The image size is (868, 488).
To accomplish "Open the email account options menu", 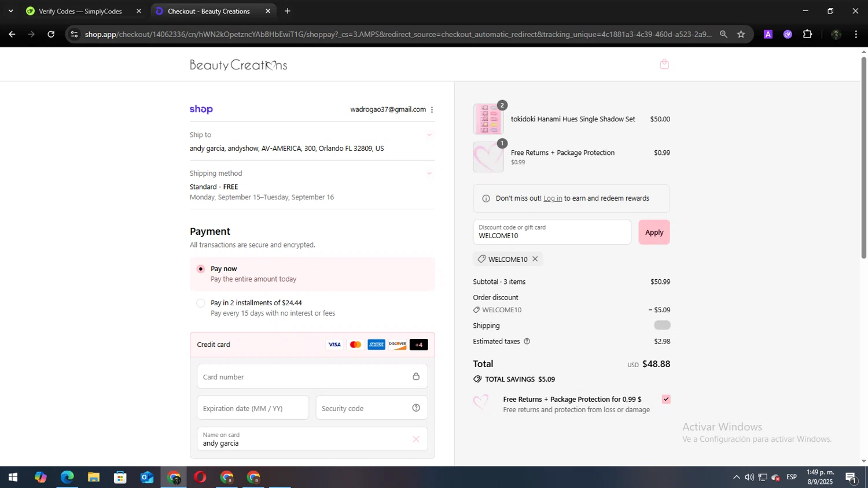I will tap(432, 110).
